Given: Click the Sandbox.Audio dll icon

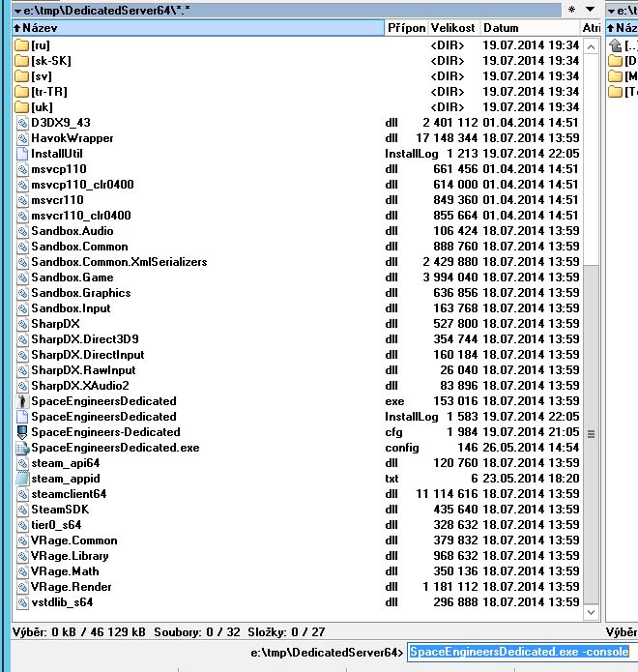Looking at the screenshot, I should pyautogui.click(x=22, y=231).
